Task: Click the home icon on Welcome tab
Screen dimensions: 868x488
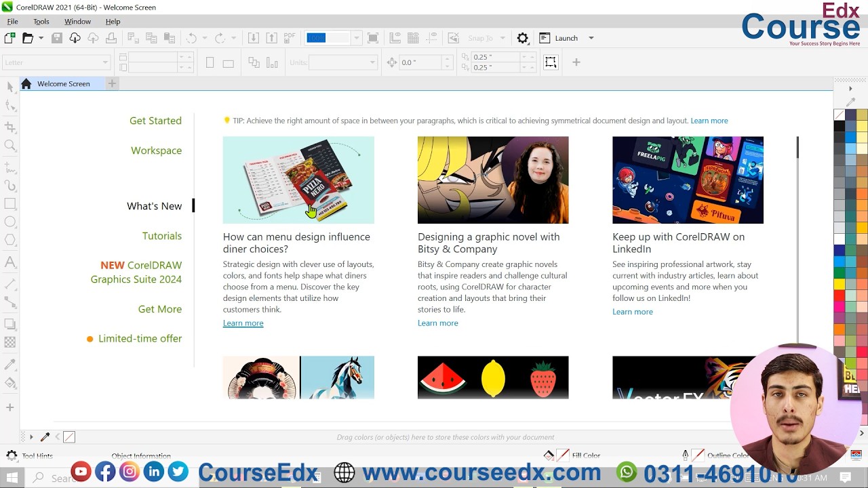Action: pyautogui.click(x=26, y=83)
